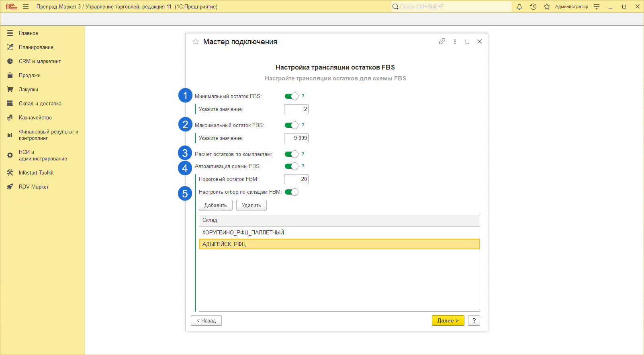The width and height of the screenshot is (644, 355).
Task: Toggle Расчет остатков по комплектам switch
Action: (x=292, y=154)
